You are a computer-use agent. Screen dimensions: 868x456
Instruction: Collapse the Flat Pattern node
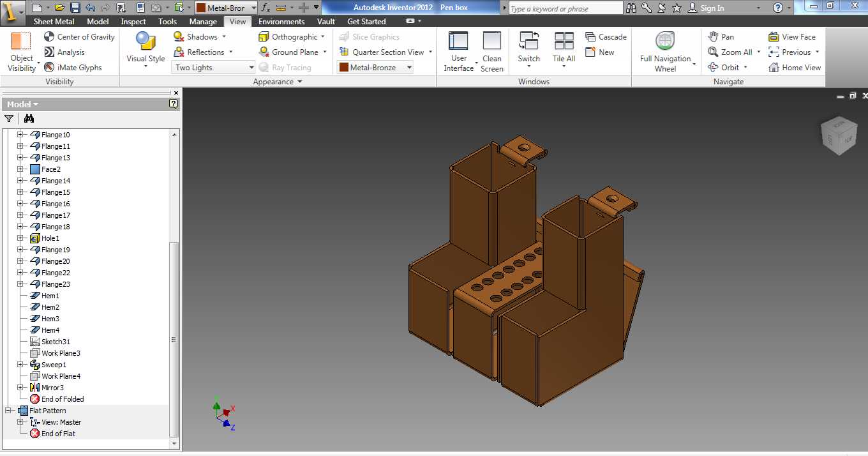click(8, 411)
